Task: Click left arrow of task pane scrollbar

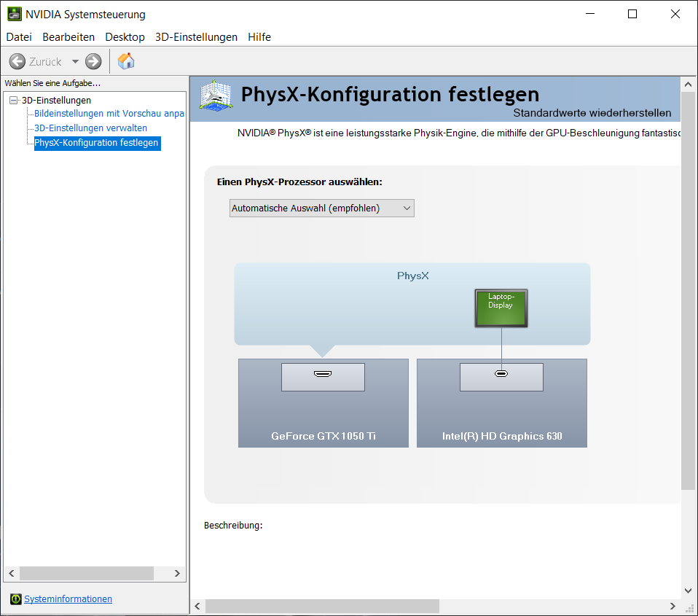Action: 12,573
